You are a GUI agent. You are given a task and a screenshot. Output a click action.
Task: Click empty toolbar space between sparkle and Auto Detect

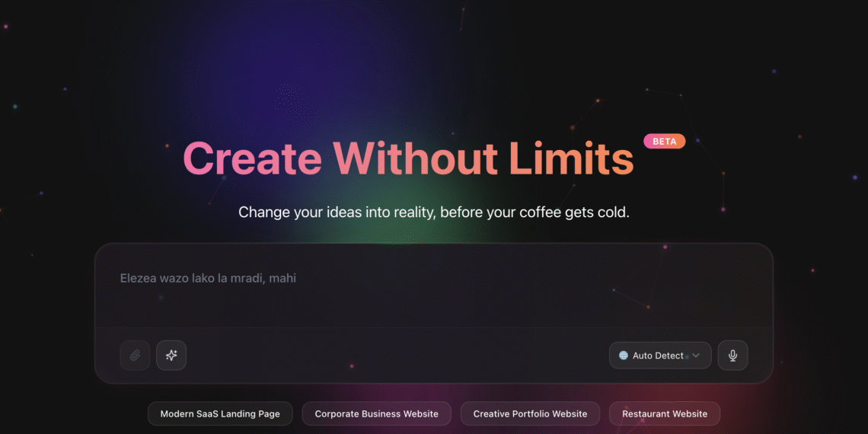pyautogui.click(x=397, y=356)
